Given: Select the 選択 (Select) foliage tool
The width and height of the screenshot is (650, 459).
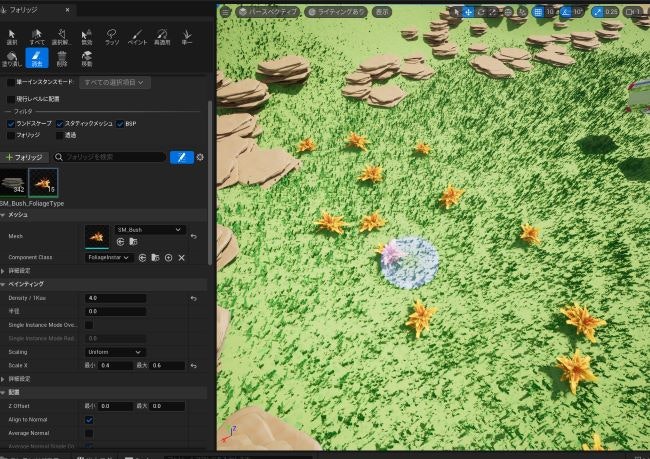Looking at the screenshot, I should (12, 37).
